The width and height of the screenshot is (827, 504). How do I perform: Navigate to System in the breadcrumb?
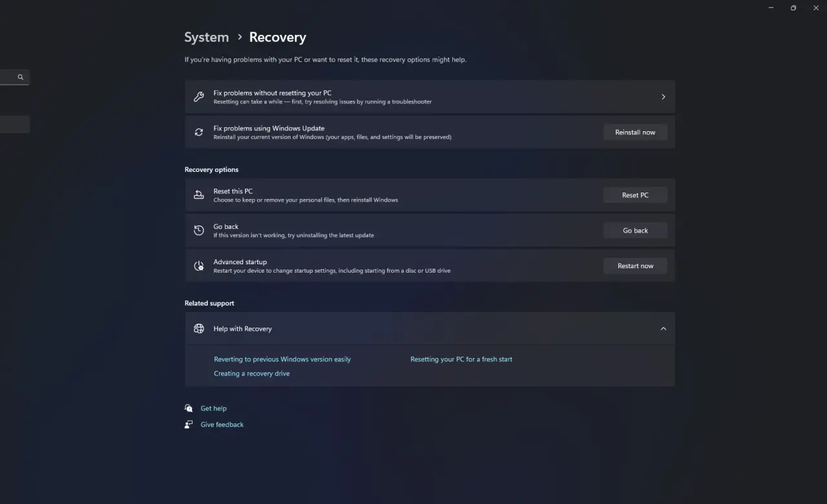pos(207,37)
